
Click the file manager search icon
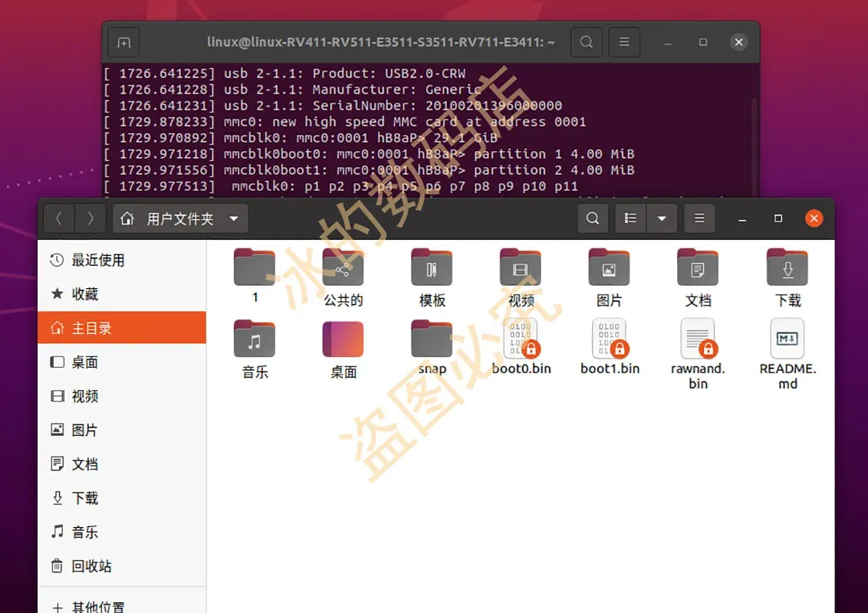coord(593,218)
